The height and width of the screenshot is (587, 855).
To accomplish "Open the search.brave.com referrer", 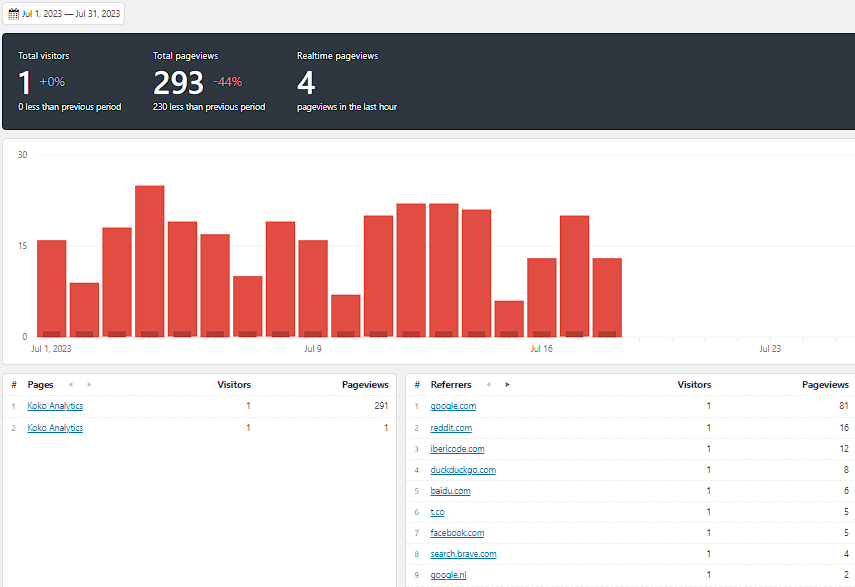I will (463, 553).
